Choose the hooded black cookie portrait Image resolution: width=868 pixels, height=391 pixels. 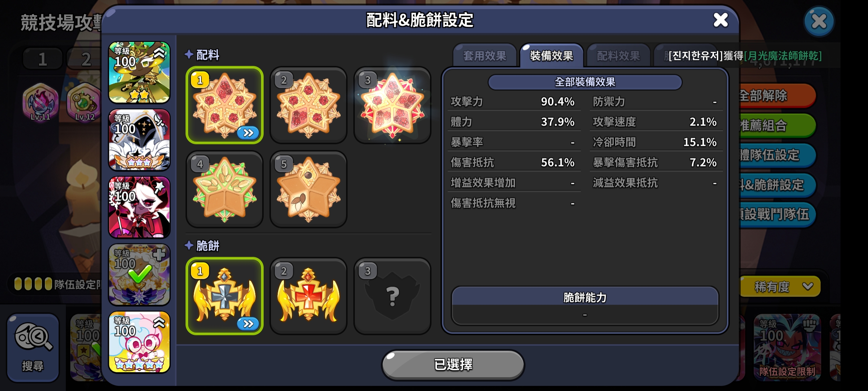click(139, 140)
